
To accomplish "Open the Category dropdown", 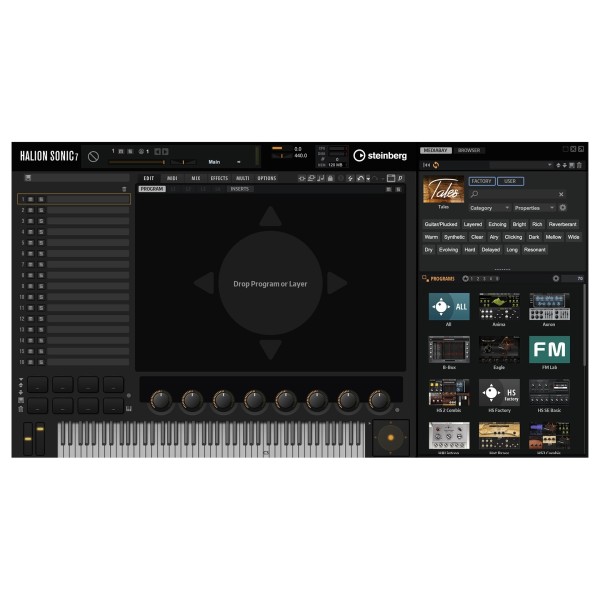I will [489, 208].
